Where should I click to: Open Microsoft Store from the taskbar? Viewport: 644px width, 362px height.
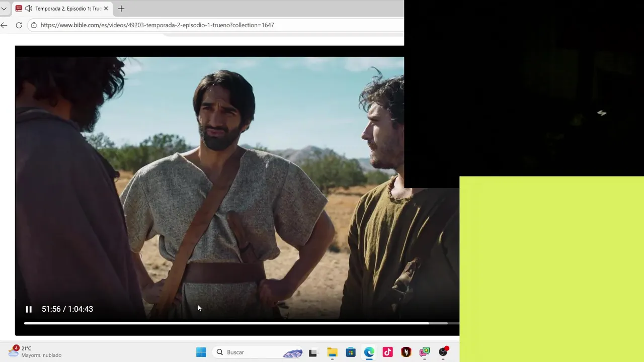point(351,352)
